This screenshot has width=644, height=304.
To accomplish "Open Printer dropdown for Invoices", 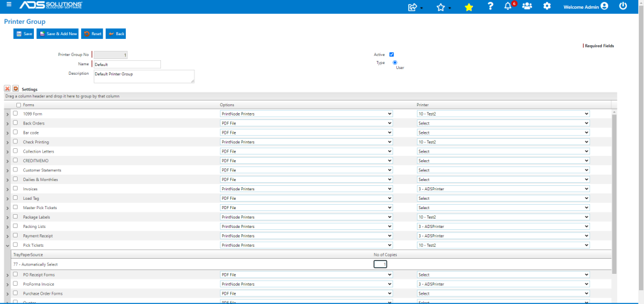I will pos(503,188).
